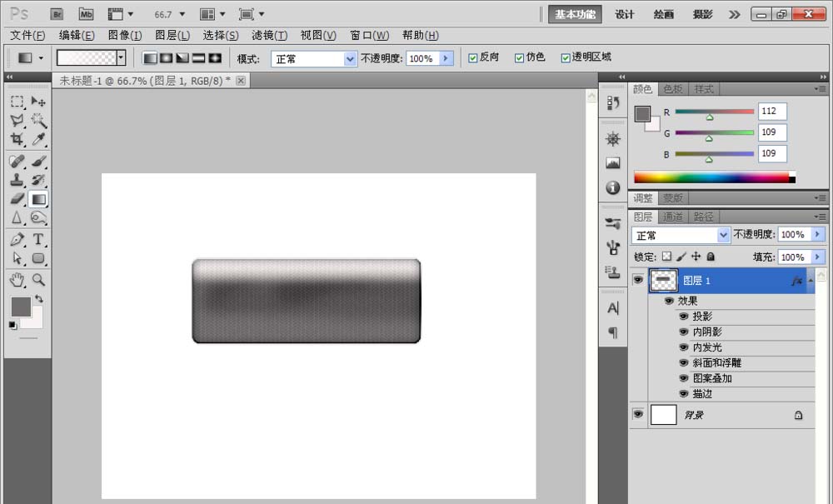
Task: Select the Rectangular Marquee tool
Action: tap(17, 102)
